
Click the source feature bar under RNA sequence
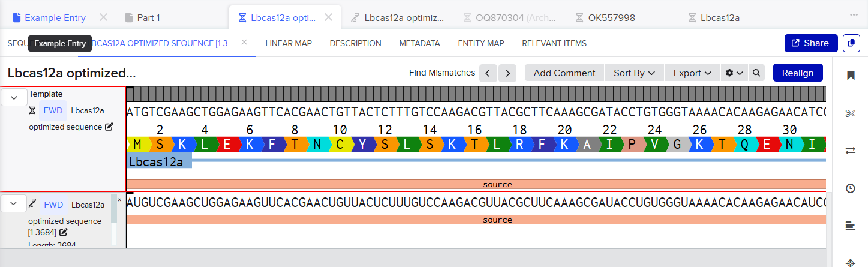(476, 220)
